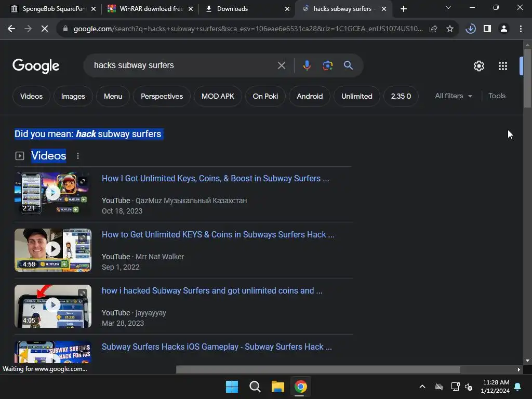Open the Google apps grid

tap(503, 66)
